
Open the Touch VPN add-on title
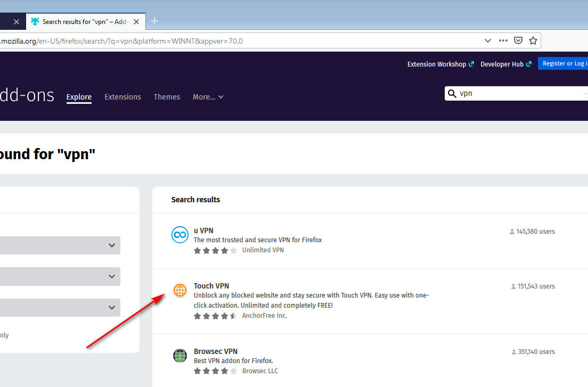pyautogui.click(x=211, y=286)
